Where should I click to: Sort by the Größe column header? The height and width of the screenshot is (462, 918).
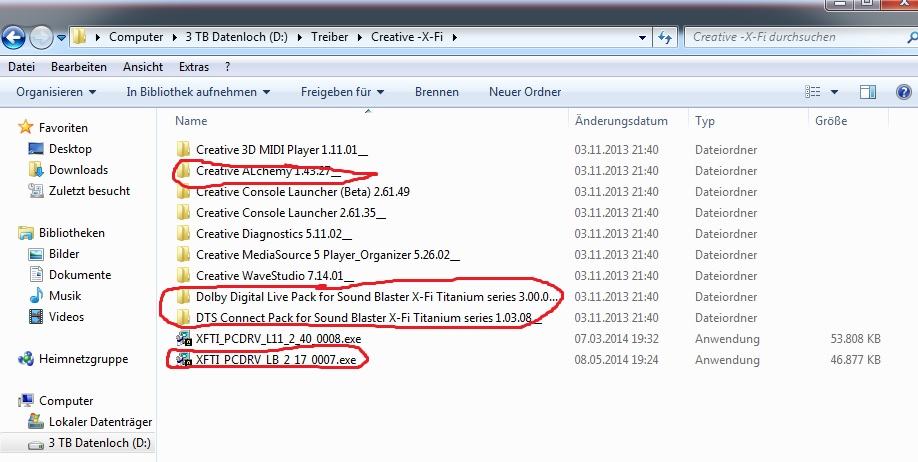[x=831, y=121]
